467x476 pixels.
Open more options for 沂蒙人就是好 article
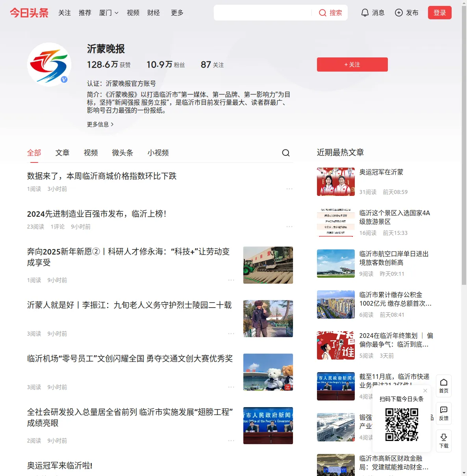click(x=231, y=334)
